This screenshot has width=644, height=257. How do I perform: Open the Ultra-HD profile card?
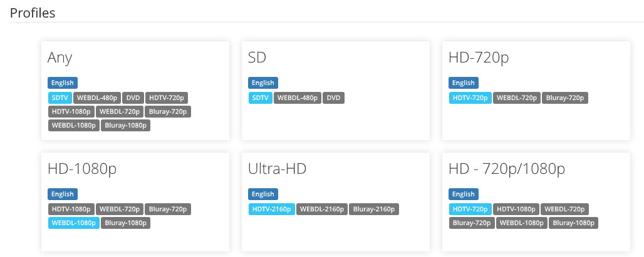(x=336, y=202)
